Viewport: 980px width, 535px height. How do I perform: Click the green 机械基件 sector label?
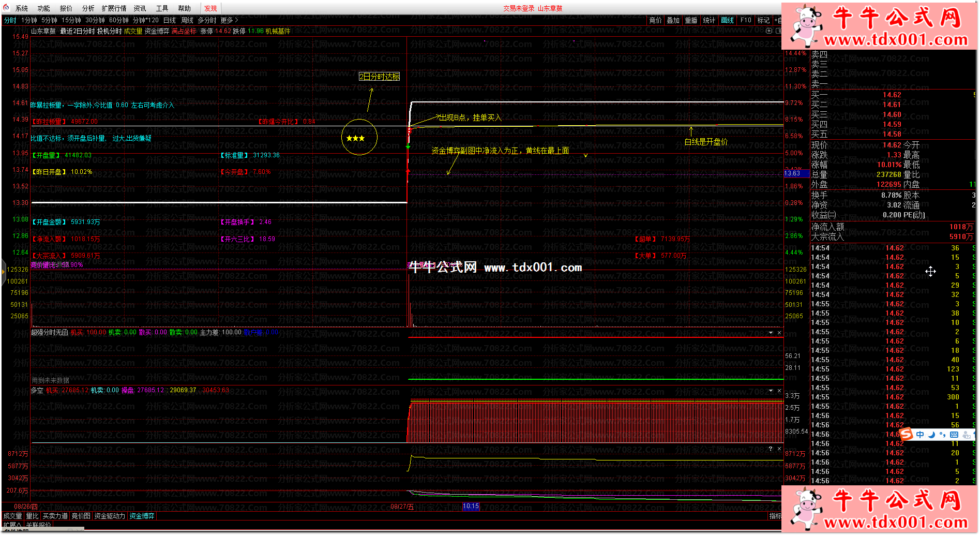278,31
